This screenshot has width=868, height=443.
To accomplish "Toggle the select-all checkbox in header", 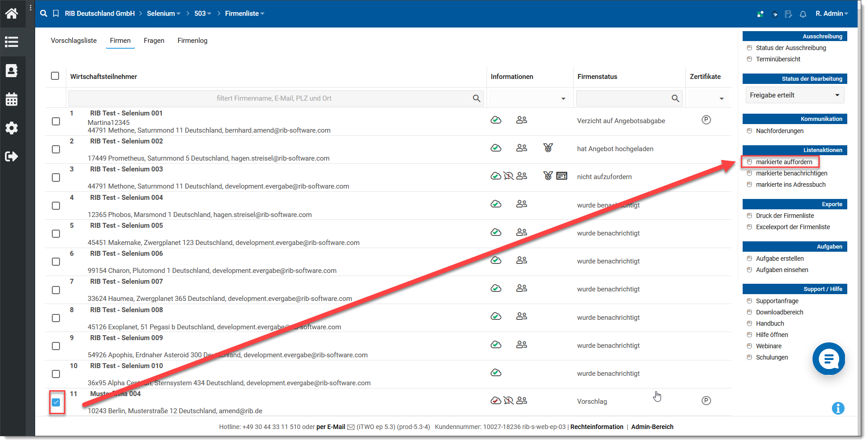I will click(x=55, y=76).
